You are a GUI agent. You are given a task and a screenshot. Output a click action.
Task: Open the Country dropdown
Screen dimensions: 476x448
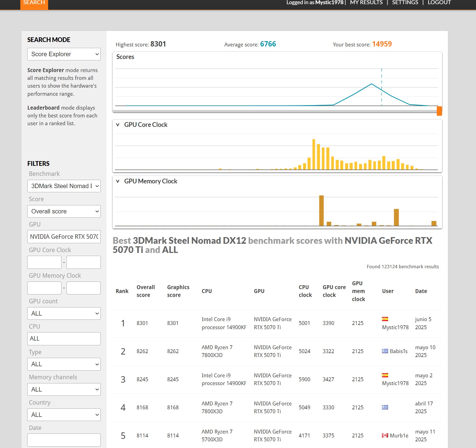point(64,415)
